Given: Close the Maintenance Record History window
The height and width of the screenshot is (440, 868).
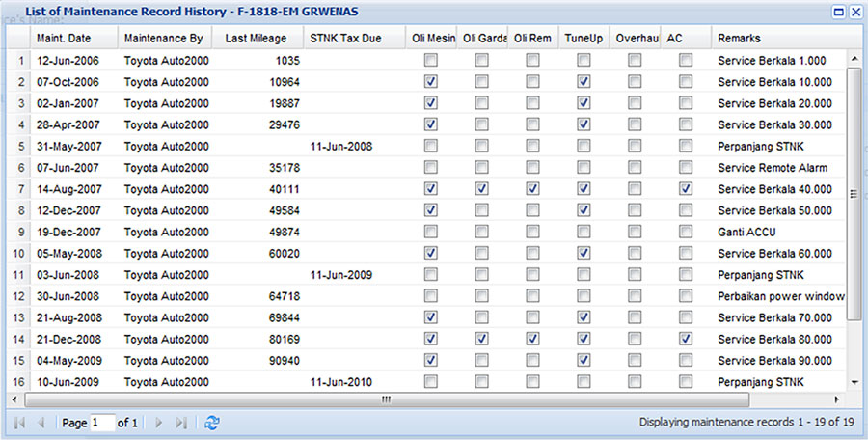Looking at the screenshot, I should coord(854,11).
